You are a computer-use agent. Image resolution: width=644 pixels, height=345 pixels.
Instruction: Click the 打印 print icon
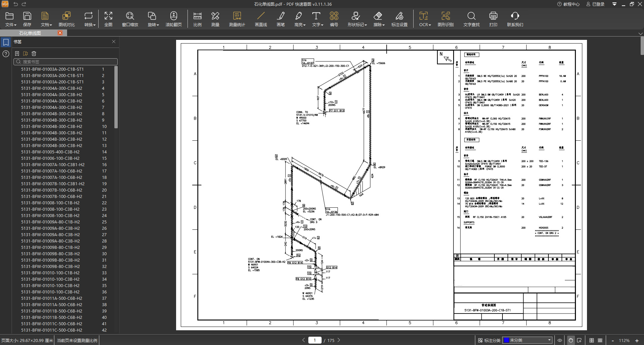[x=493, y=19]
